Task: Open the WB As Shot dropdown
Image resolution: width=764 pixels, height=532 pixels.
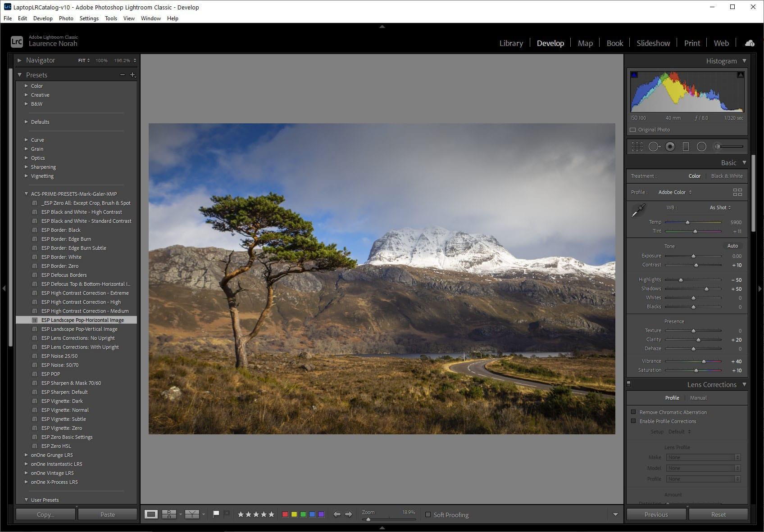Action: pos(719,207)
